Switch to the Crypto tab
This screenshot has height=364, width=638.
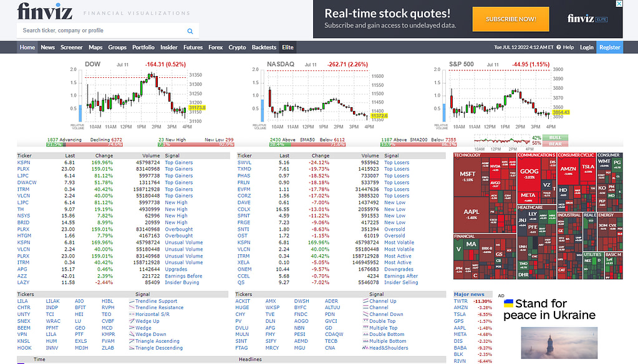point(237,47)
